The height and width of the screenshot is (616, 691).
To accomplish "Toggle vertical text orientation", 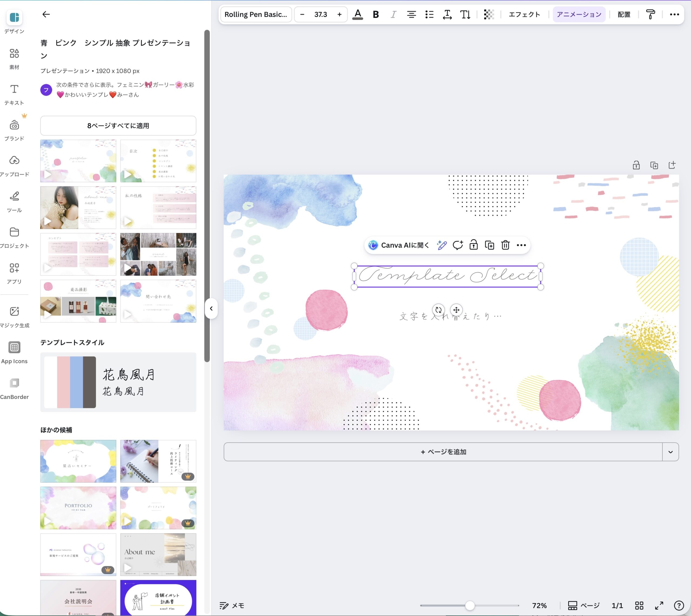I will 465,14.
